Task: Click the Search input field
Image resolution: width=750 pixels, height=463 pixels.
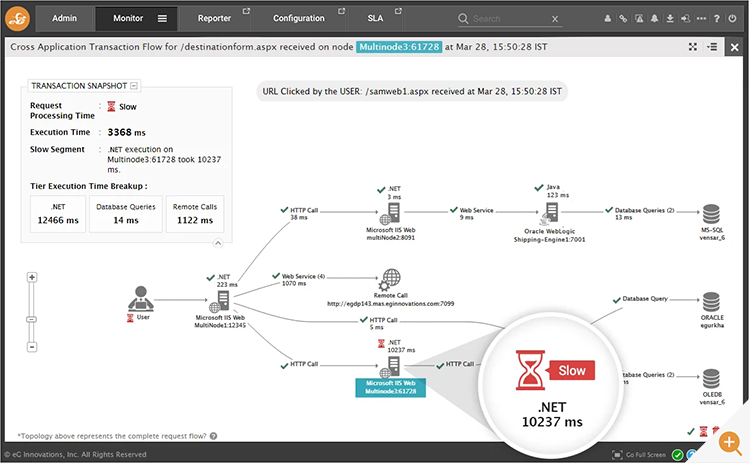Action: pos(509,19)
